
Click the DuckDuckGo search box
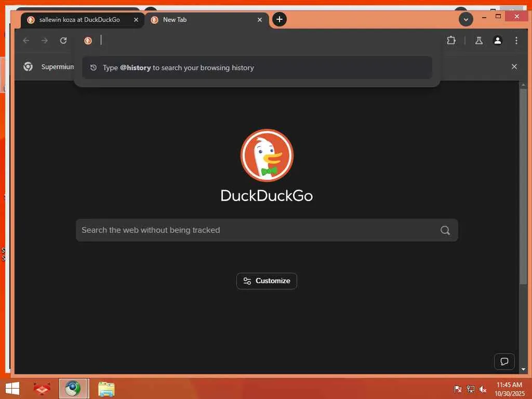267,230
